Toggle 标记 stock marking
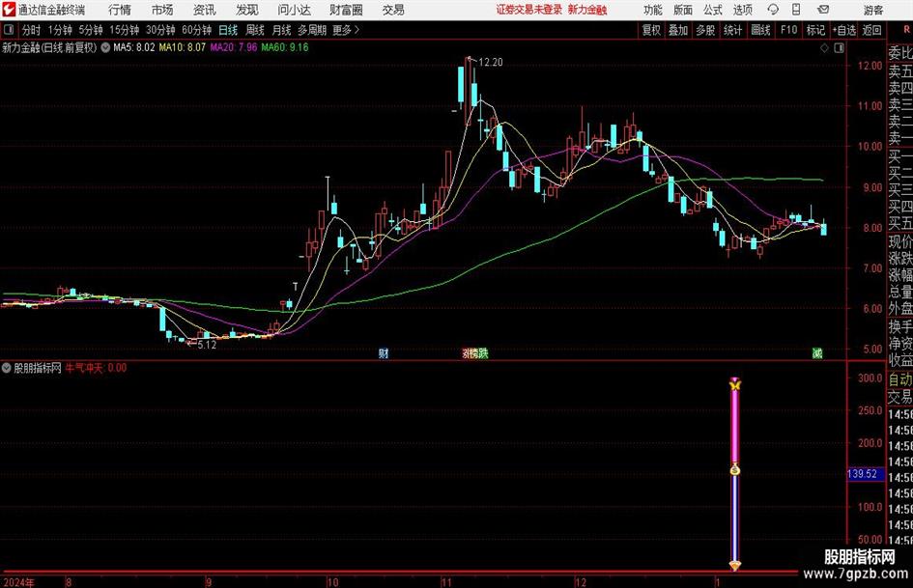The height and width of the screenshot is (588, 913). coord(815,30)
